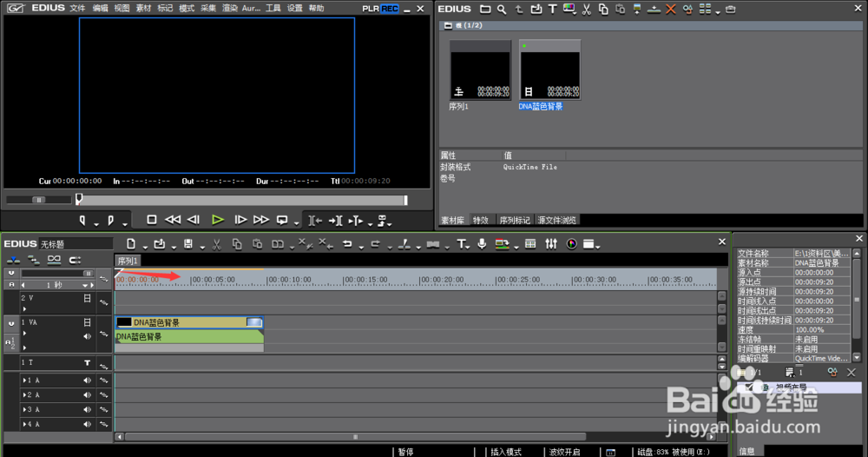Expand the 4 A audio track
Image resolution: width=868 pixels, height=457 pixels.
tap(24, 424)
